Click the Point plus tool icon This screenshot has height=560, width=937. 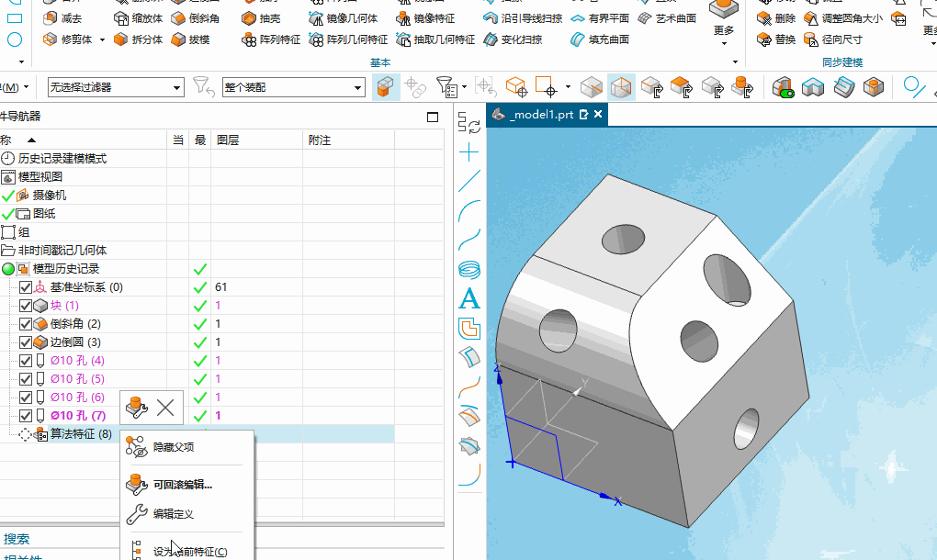click(469, 152)
